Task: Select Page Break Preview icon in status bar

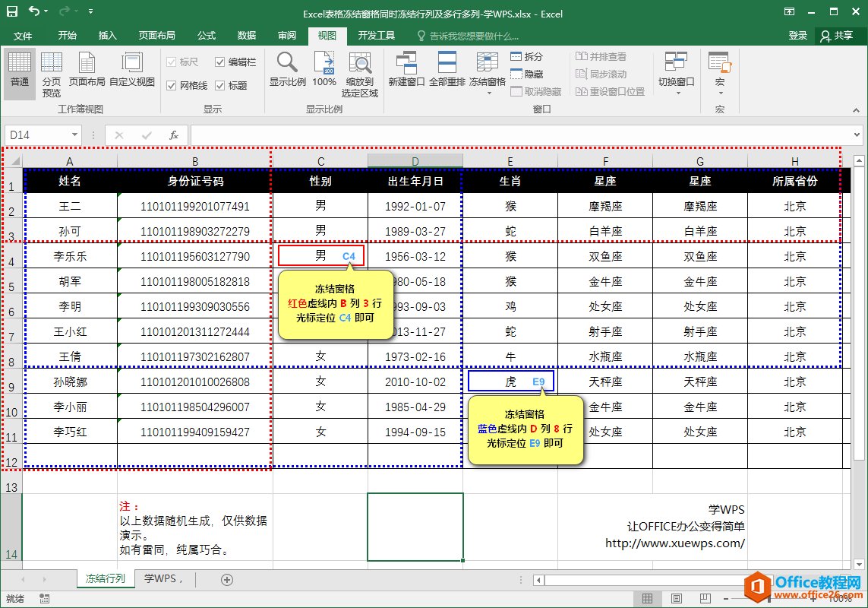Action: [705, 599]
